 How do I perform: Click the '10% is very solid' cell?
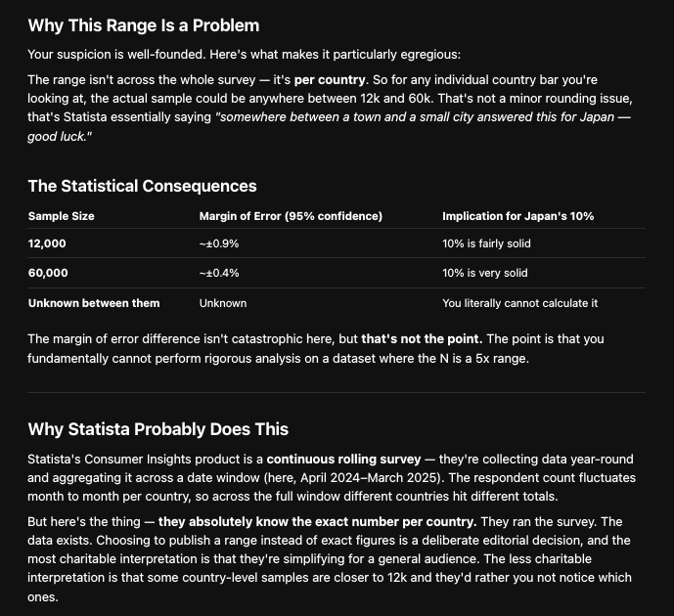[x=485, y=273]
